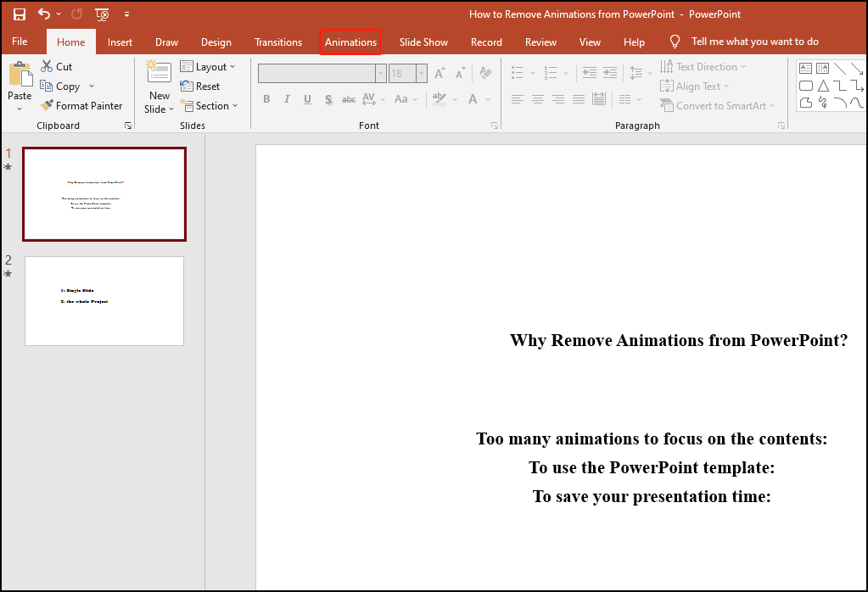Apply bold formatting to selected text
The image size is (868, 592).
266,99
